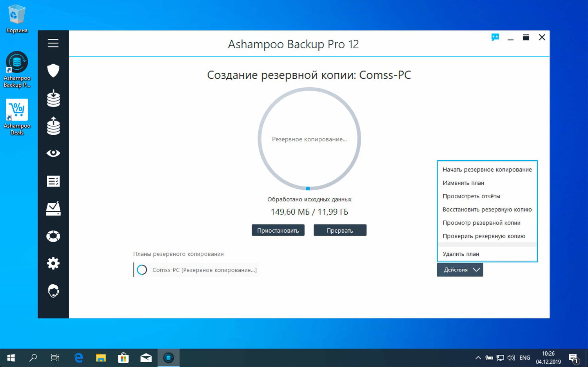Open the restore (database upload arrow) sidebar icon

(x=53, y=126)
